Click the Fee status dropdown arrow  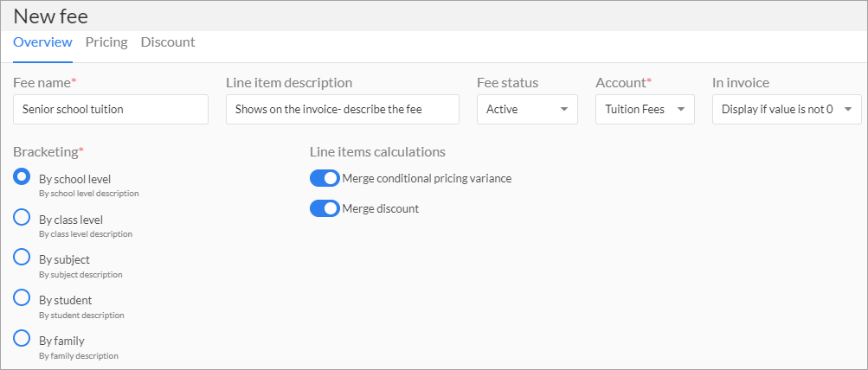(564, 110)
